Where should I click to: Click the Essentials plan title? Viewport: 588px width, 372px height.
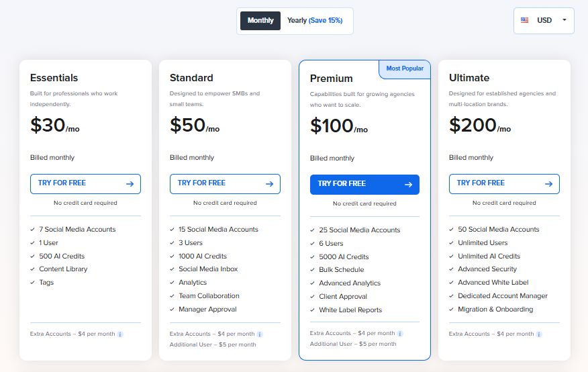click(x=54, y=78)
